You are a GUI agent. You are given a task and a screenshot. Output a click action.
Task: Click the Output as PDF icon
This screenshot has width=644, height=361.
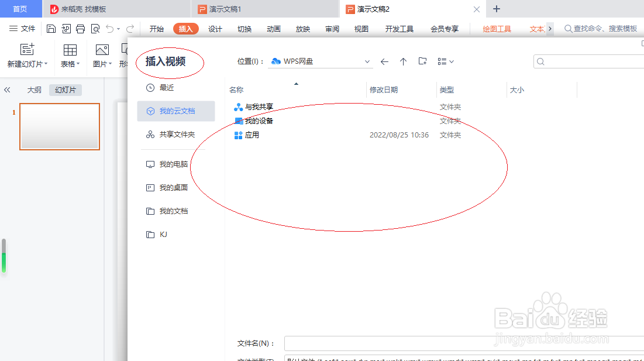pos(66,28)
